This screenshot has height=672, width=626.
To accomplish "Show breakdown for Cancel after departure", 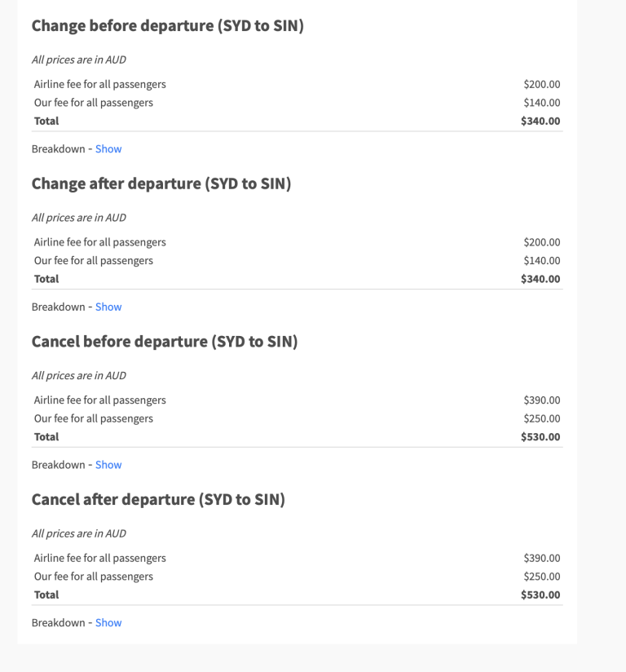I will tap(108, 623).
